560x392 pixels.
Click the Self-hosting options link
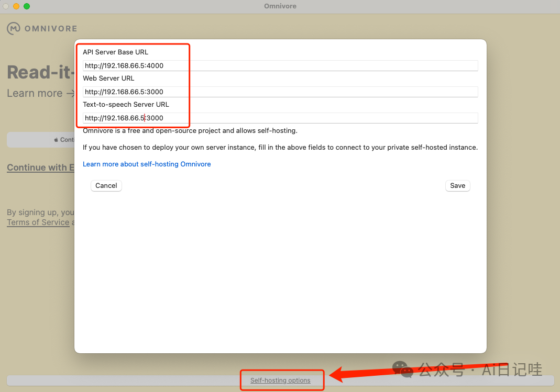point(280,380)
